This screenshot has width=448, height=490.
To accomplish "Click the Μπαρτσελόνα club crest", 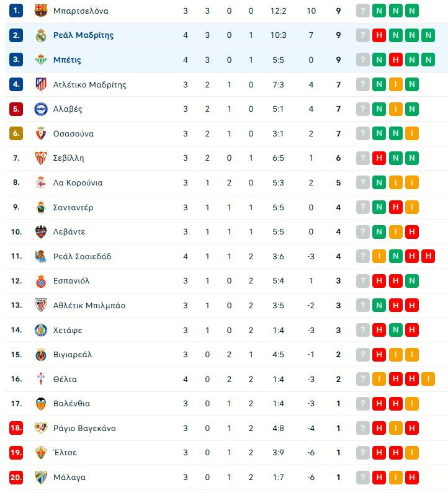I will 40,11.
